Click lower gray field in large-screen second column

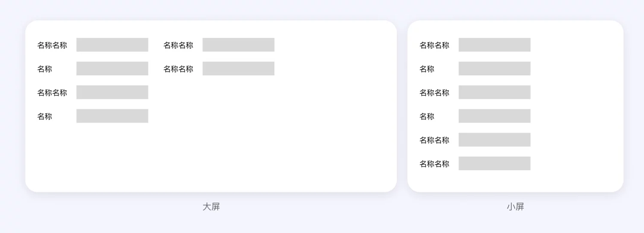[x=238, y=68]
